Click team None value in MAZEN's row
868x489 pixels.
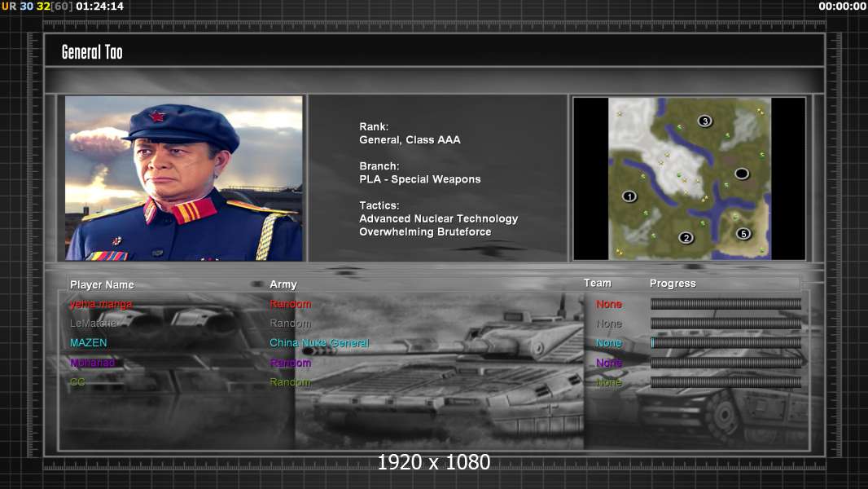[x=608, y=343]
